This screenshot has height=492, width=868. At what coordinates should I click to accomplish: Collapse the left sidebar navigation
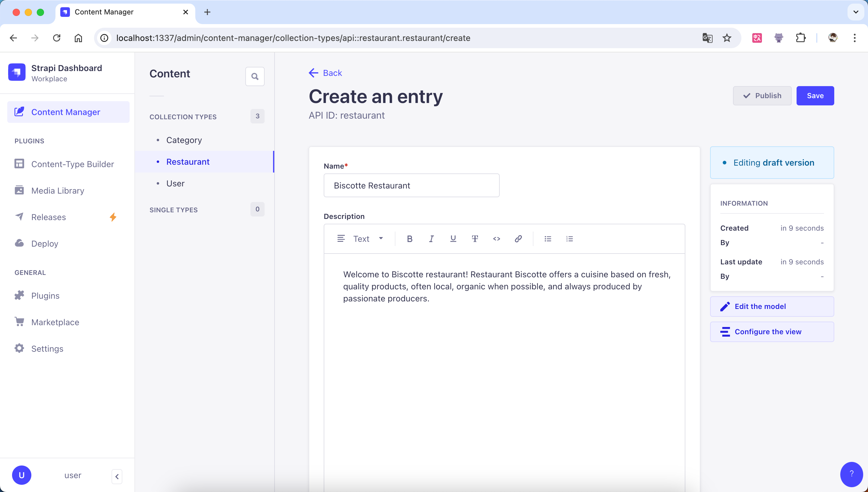click(x=117, y=476)
